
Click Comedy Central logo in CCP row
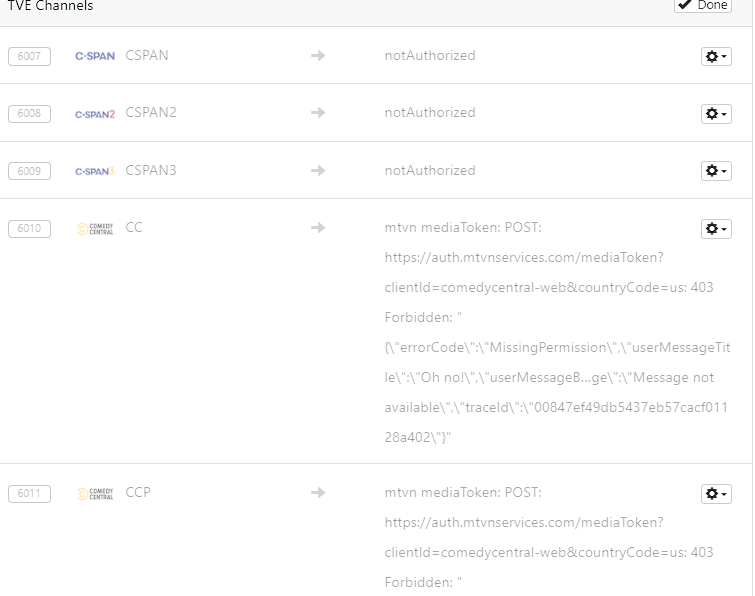(95, 494)
